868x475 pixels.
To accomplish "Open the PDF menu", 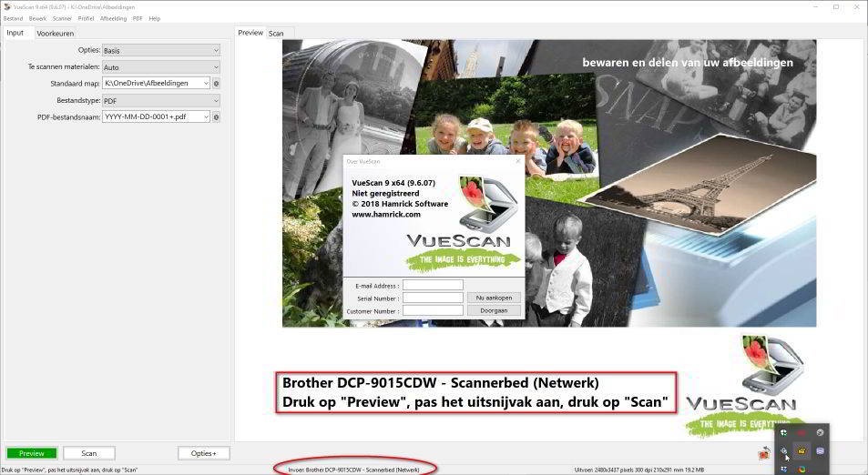I will click(x=138, y=18).
